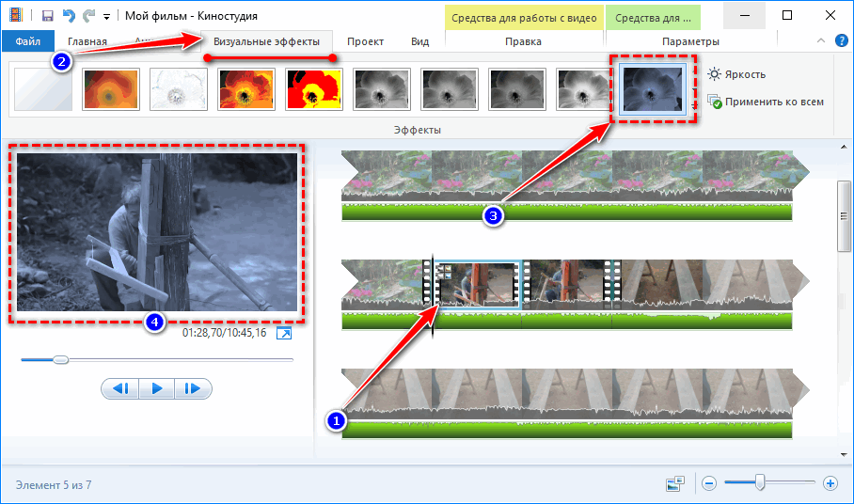854x504 pixels.
Task: Undo the last action
Action: tap(69, 16)
